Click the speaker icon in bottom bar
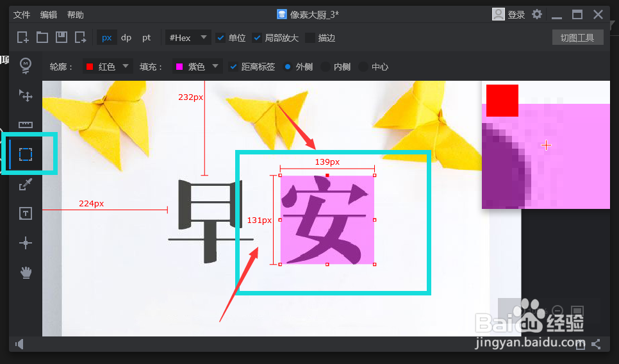This screenshot has height=364, width=619. coord(19,344)
